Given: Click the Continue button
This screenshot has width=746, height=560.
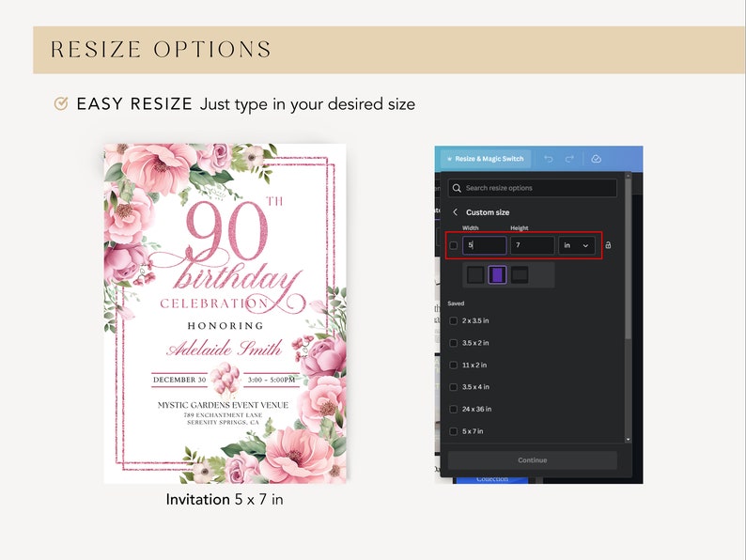Looking at the screenshot, I should click(533, 460).
